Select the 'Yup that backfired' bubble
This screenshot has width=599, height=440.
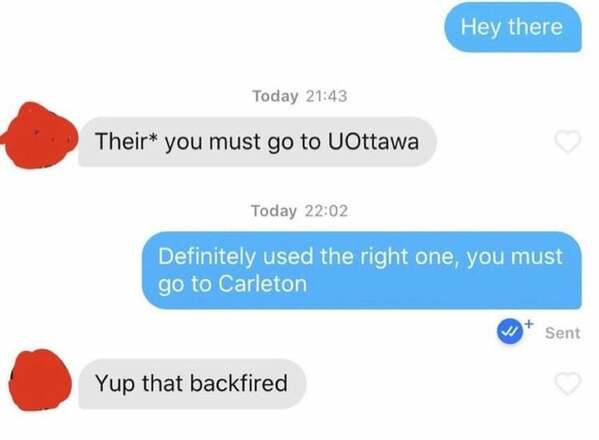click(192, 383)
